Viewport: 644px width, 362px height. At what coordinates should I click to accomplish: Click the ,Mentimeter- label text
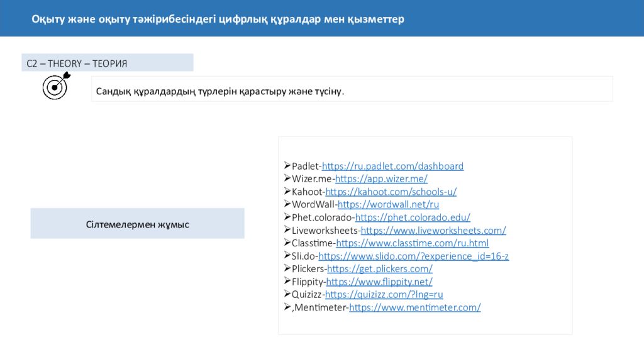(x=320, y=307)
